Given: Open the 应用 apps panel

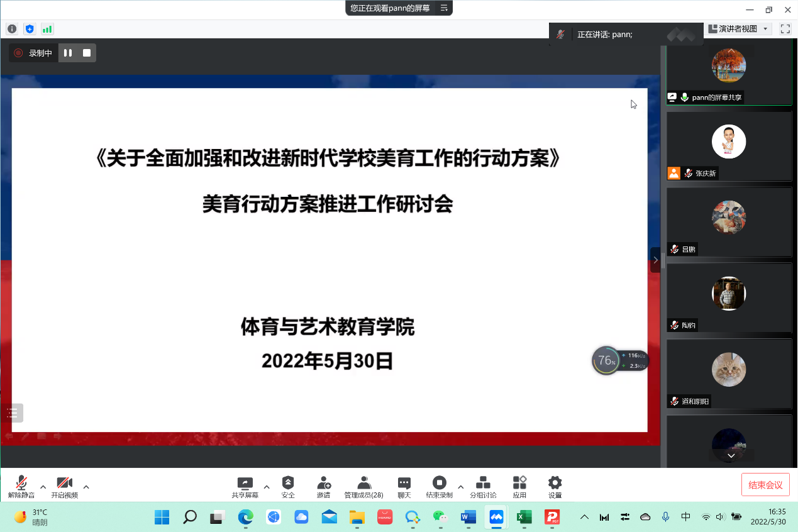Looking at the screenshot, I should click(x=519, y=487).
